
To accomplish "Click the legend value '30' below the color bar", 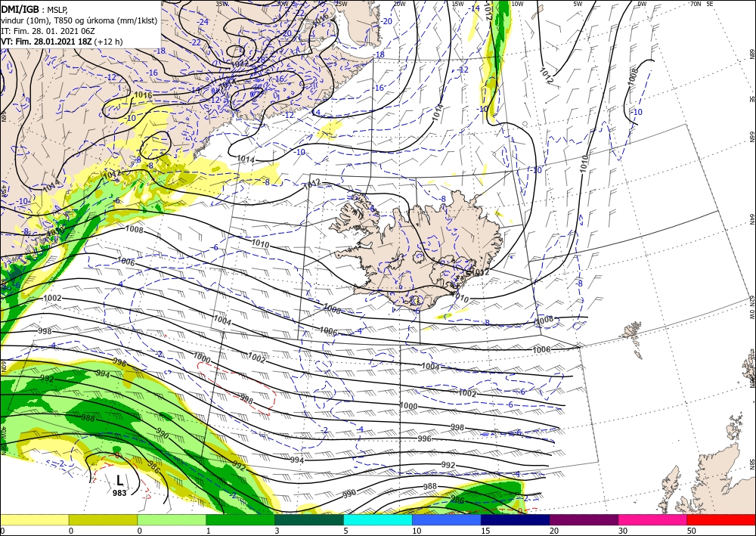I will pos(623,531).
